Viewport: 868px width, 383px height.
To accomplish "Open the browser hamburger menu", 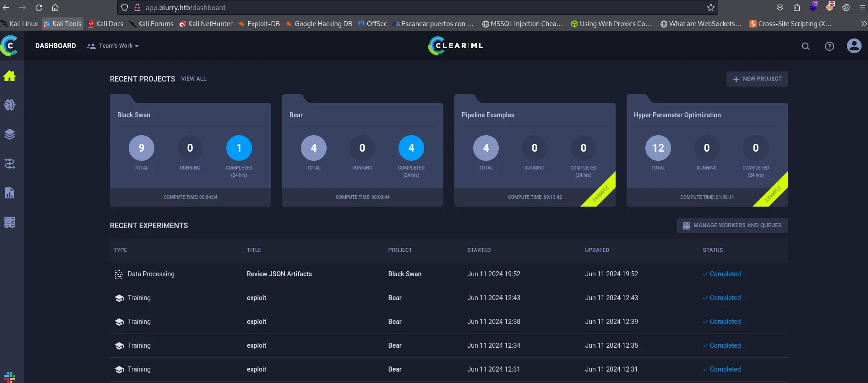I will (x=863, y=7).
